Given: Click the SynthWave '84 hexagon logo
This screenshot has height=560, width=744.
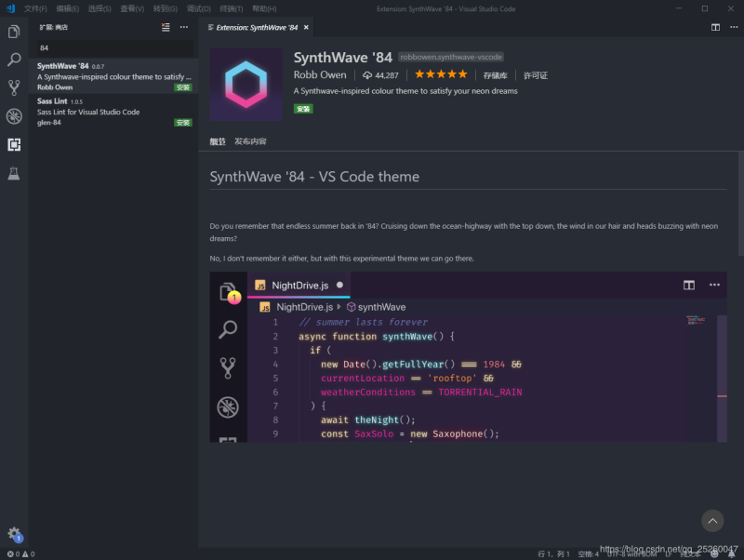Looking at the screenshot, I should pos(246,85).
